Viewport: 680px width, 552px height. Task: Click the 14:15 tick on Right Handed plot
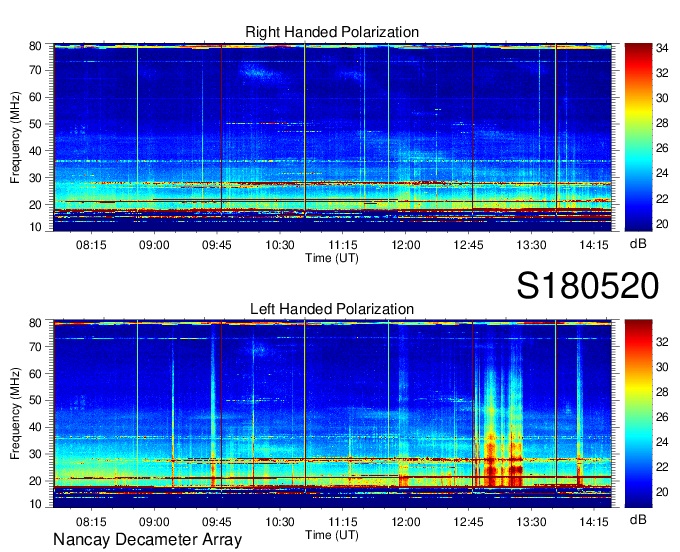(x=594, y=245)
